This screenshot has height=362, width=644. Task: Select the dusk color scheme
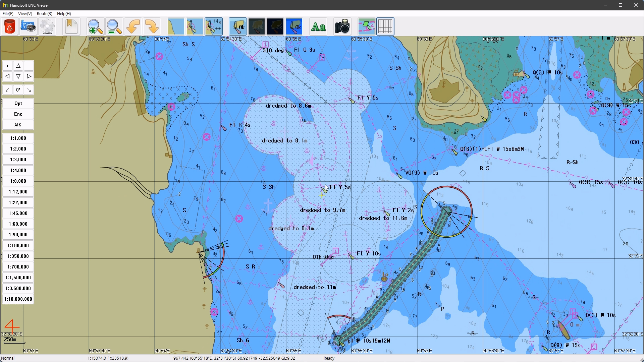(x=257, y=26)
